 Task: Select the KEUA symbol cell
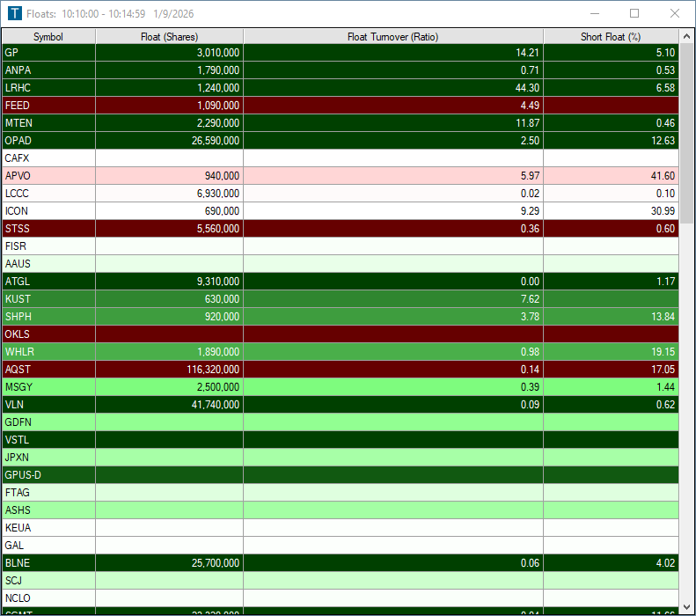point(48,528)
